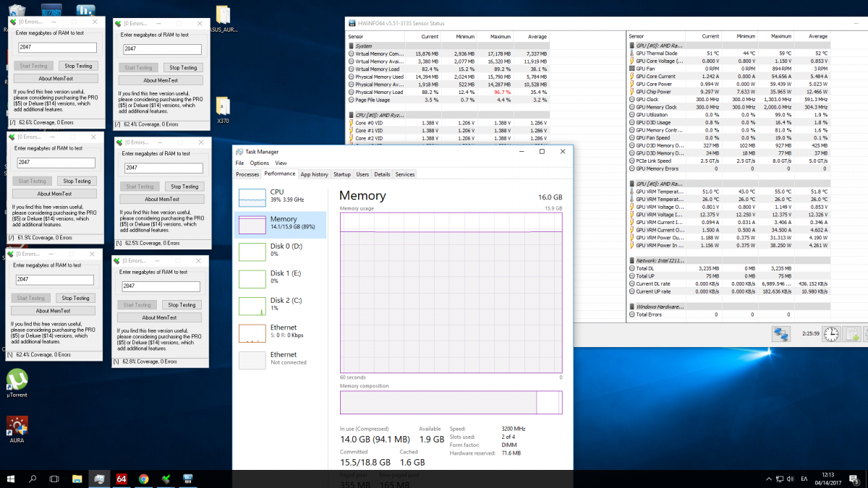Select the X370 folder on the desktop
The image size is (868, 488).
(223, 111)
